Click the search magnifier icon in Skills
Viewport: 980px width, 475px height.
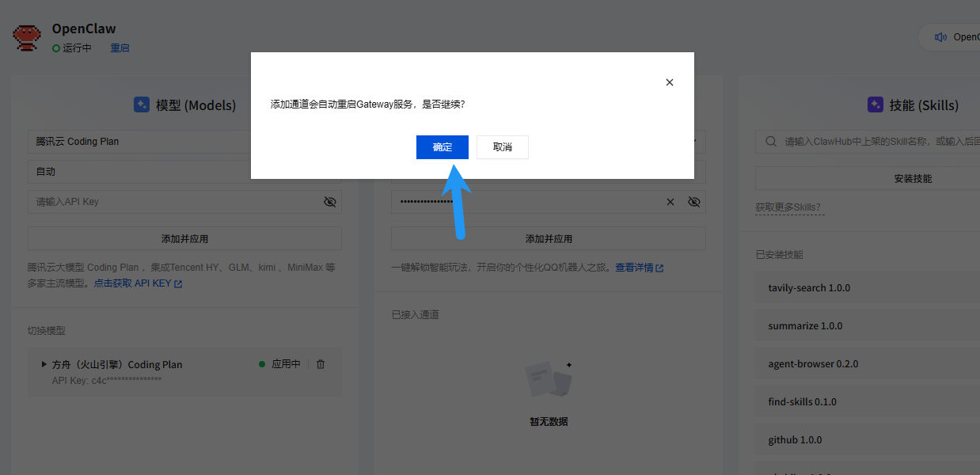pyautogui.click(x=771, y=142)
